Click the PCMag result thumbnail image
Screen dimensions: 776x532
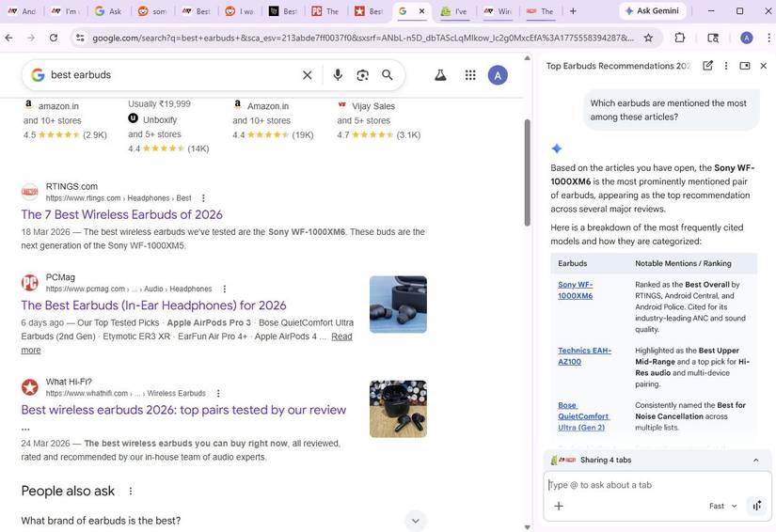tap(398, 305)
